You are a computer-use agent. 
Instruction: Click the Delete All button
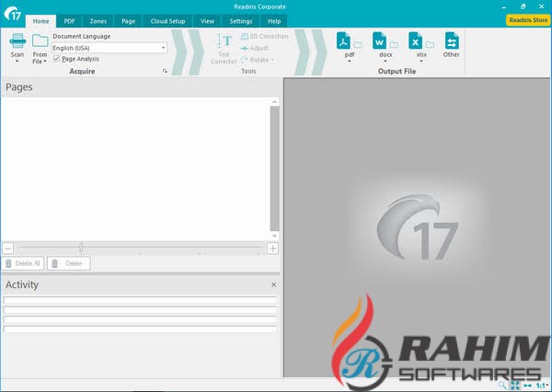tap(23, 263)
